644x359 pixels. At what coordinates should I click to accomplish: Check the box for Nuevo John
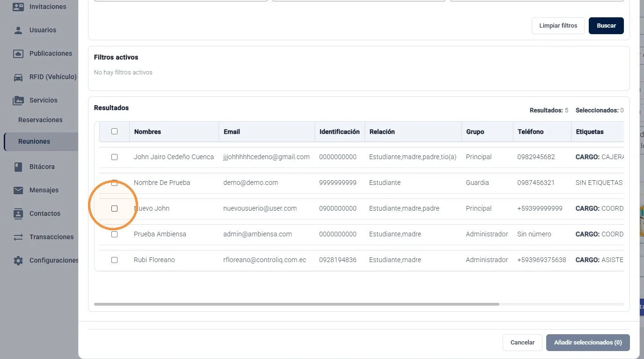click(x=114, y=209)
